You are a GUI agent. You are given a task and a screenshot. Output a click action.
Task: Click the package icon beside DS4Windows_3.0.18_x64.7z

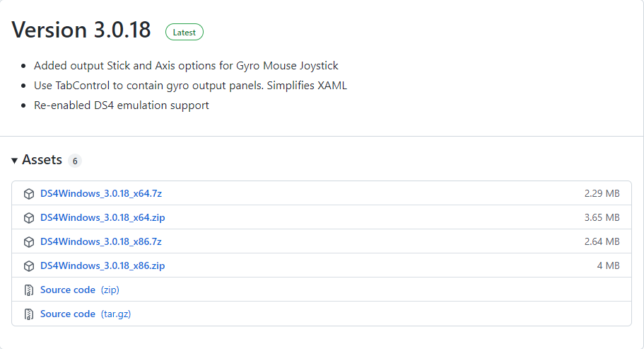pos(29,194)
